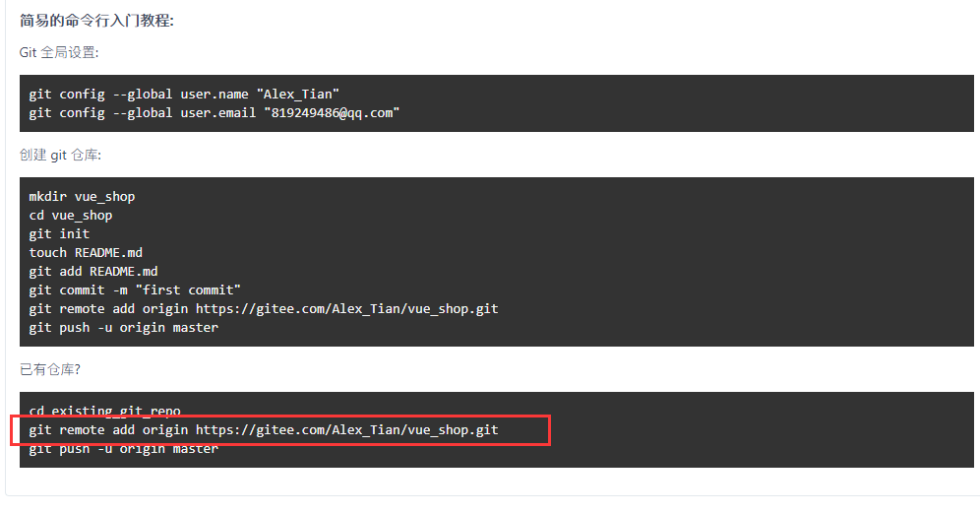Click the git config user.name command line
The height and width of the screenshot is (513, 980).
click(x=184, y=95)
